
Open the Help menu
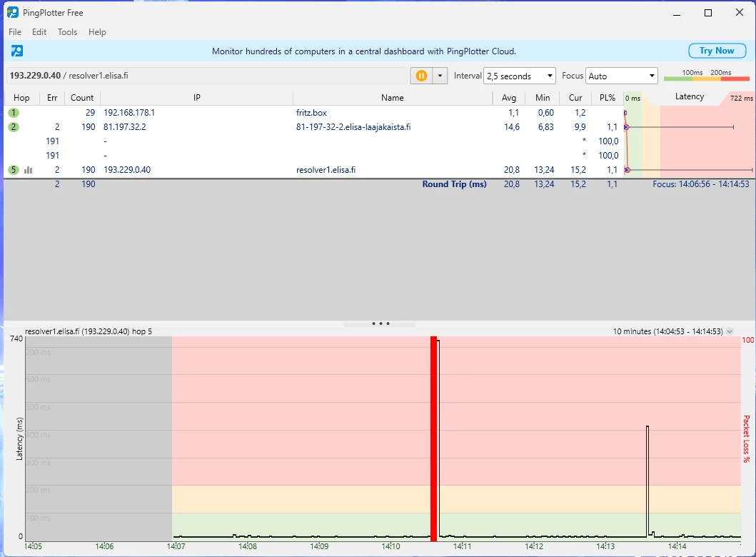(x=97, y=32)
